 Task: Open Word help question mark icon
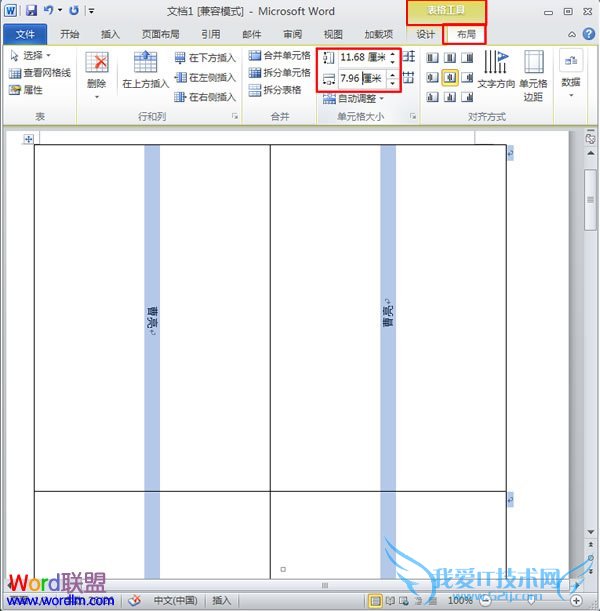click(x=588, y=34)
